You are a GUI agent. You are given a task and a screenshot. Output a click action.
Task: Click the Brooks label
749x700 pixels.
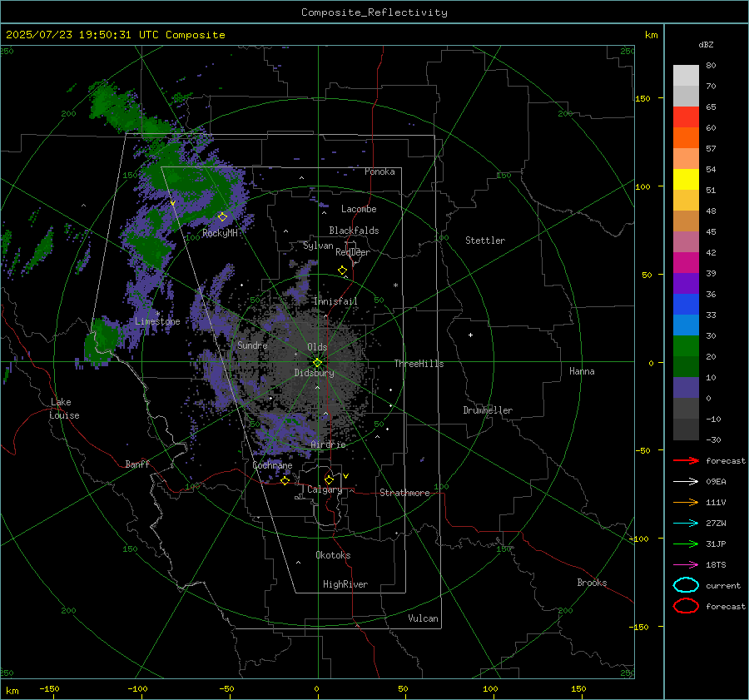(592, 583)
